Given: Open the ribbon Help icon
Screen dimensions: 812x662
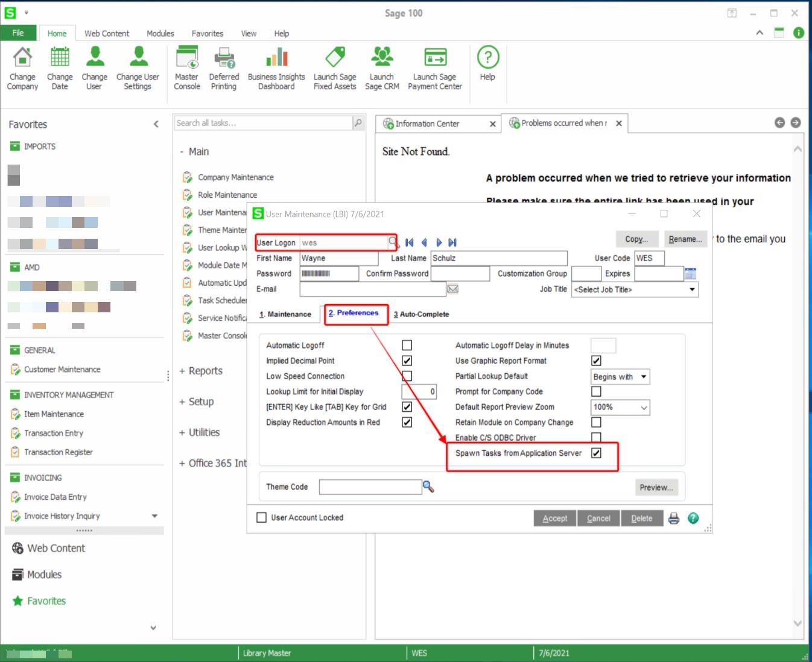Looking at the screenshot, I should click(x=487, y=57).
